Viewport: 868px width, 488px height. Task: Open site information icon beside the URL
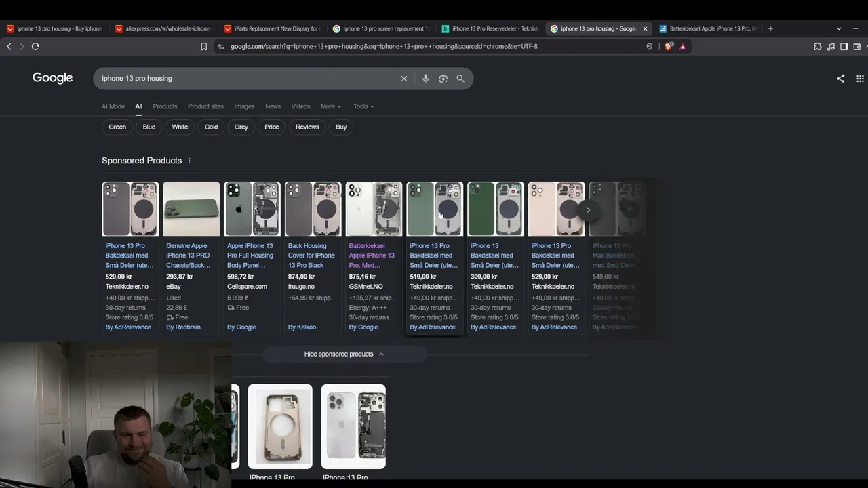point(220,47)
